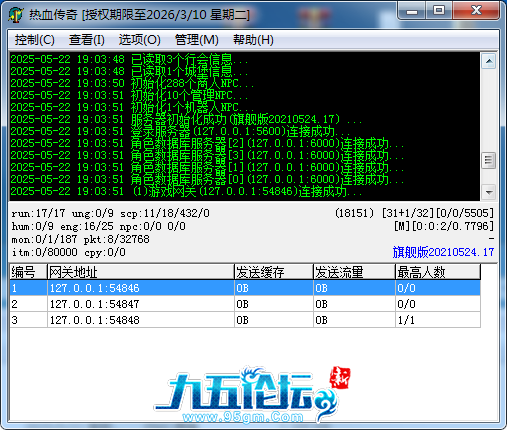Image resolution: width=507 pixels, height=430 pixels.
Task: Click the log scroll up arrow
Action: [x=489, y=61]
